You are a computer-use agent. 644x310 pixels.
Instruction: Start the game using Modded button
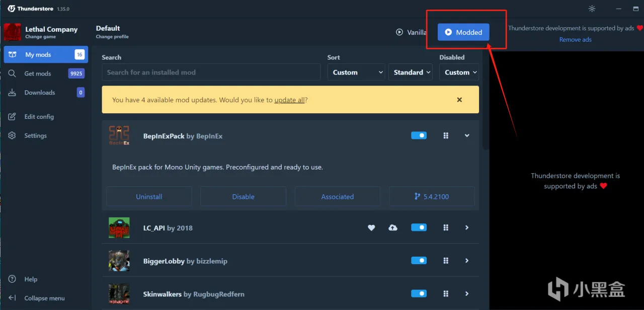point(463,32)
